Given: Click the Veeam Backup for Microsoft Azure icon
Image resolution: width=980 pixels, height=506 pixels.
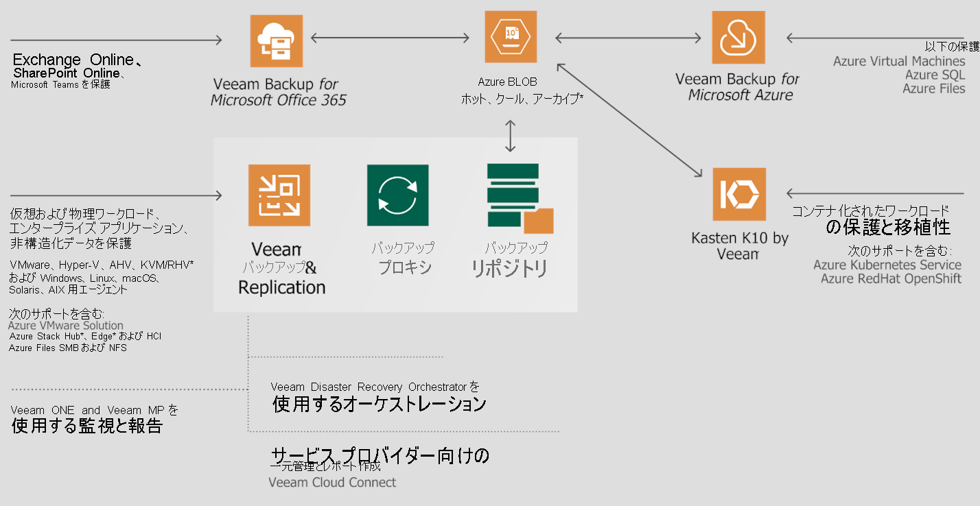Looking at the screenshot, I should (x=738, y=37).
